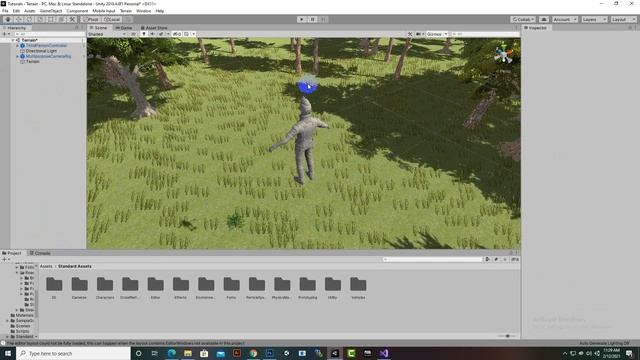Image resolution: width=640 pixels, height=360 pixels.
Task: Open the Window menu
Action: click(143, 11)
